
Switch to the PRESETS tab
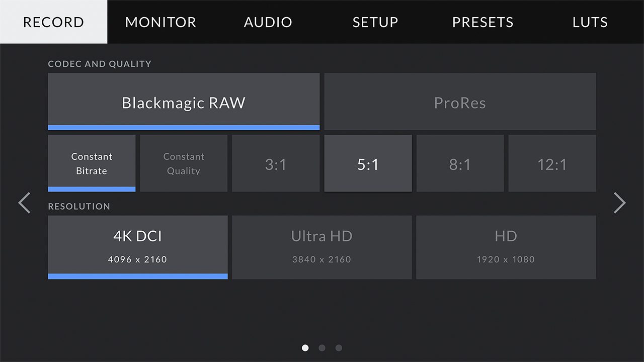pyautogui.click(x=482, y=22)
